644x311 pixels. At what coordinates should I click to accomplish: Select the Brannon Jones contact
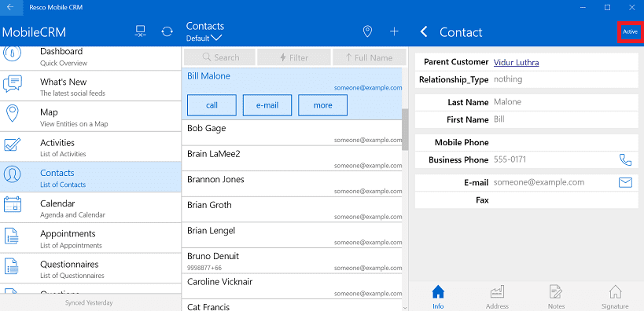click(x=292, y=184)
